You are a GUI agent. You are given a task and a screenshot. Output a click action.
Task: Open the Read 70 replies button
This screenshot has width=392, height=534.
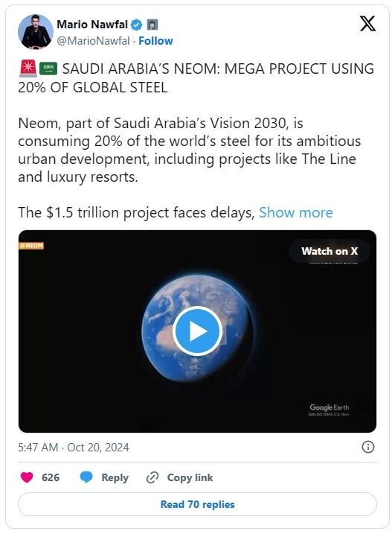pos(197,504)
